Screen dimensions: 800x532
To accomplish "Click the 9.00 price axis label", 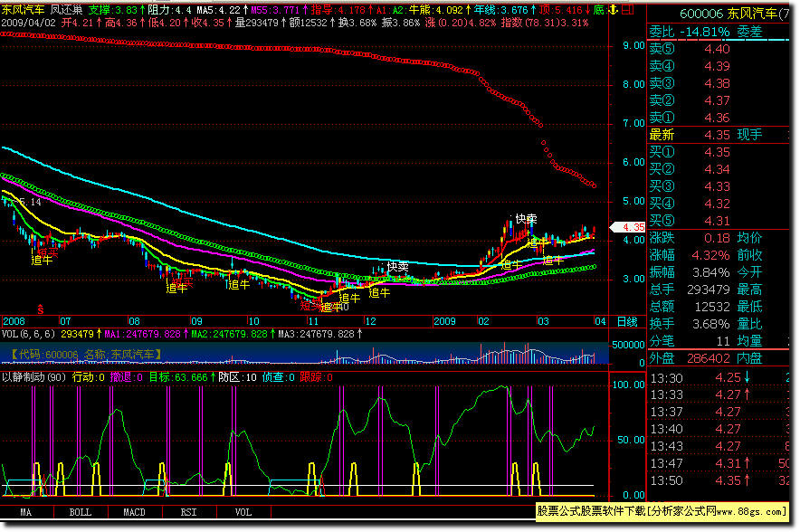I will pyautogui.click(x=633, y=46).
